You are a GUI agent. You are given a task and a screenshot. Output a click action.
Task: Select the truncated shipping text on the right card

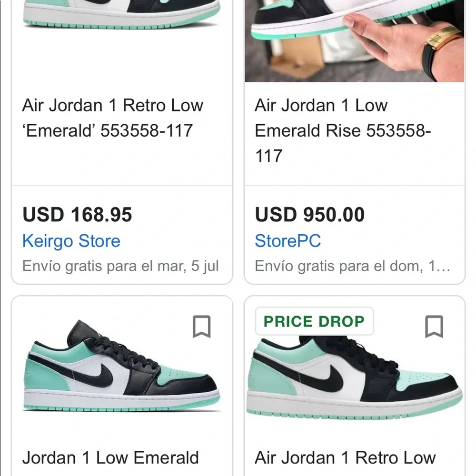coord(352,266)
